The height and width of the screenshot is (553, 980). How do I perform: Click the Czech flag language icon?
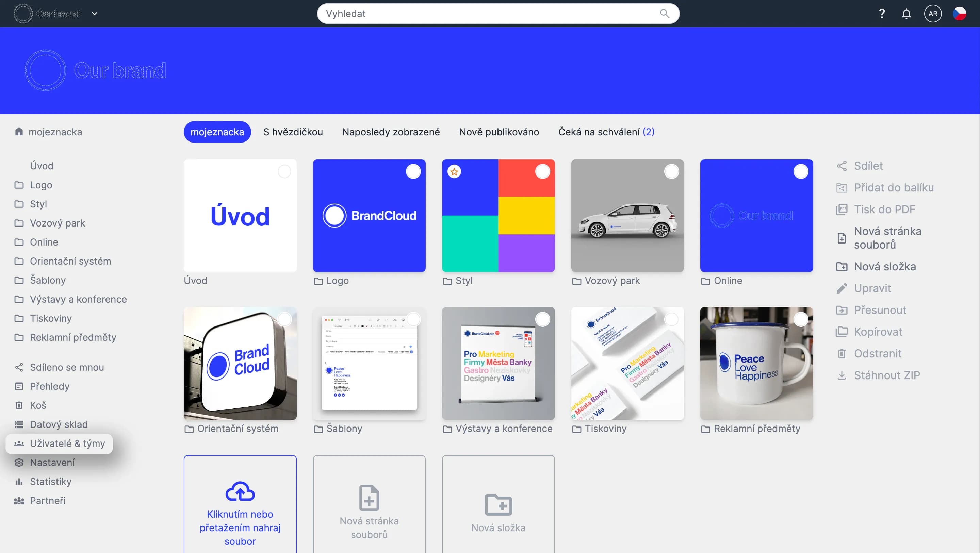[x=959, y=14]
